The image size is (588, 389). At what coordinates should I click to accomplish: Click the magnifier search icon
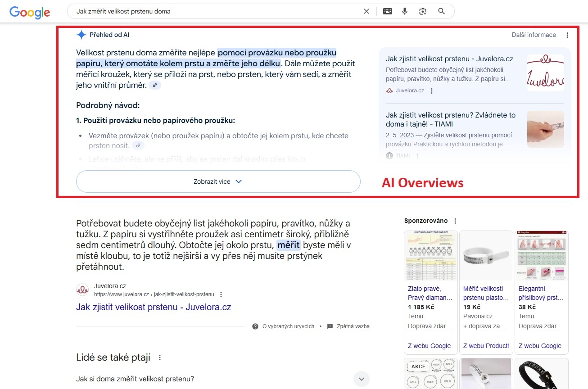point(441,11)
